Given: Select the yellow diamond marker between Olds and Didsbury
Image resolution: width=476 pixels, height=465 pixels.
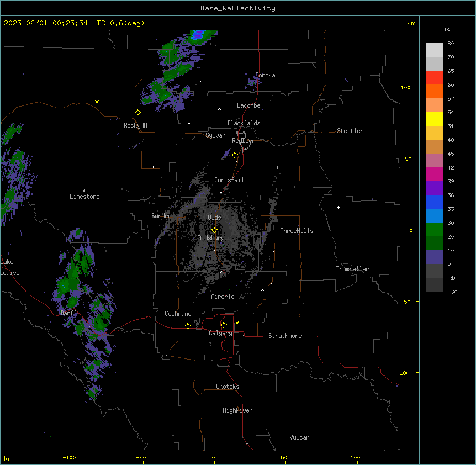Looking at the screenshot, I should (x=214, y=230).
